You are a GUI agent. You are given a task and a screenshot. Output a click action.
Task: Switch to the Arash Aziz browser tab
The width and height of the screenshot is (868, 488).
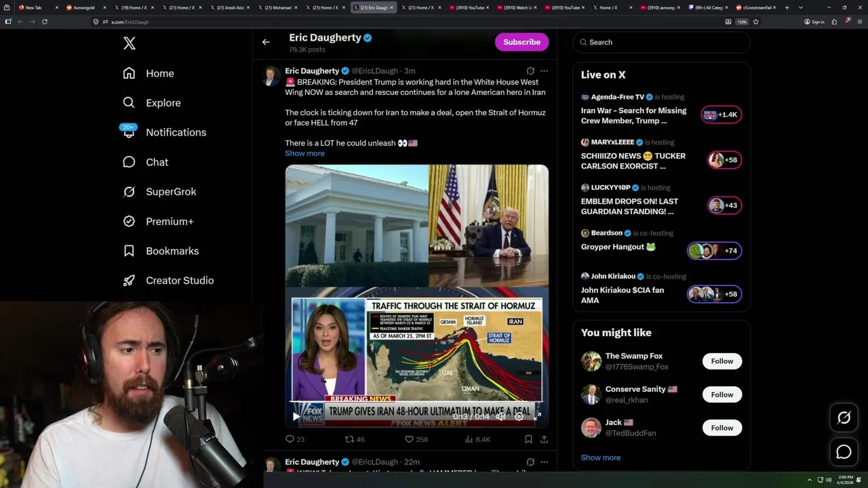click(x=231, y=7)
